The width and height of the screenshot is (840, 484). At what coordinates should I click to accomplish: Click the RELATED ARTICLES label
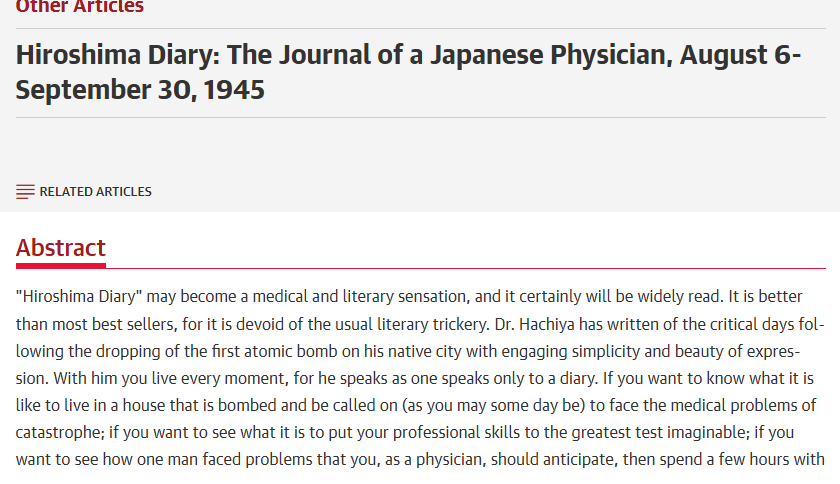(x=95, y=192)
